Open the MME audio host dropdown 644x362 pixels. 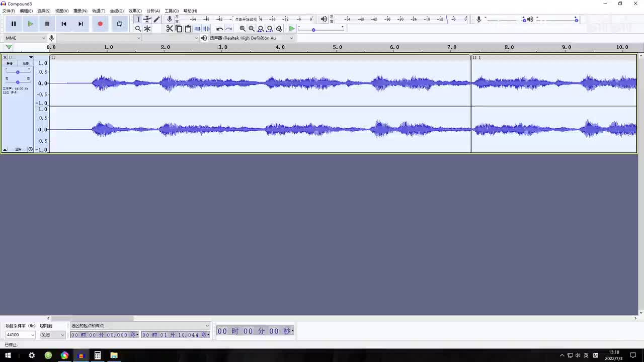(25, 38)
